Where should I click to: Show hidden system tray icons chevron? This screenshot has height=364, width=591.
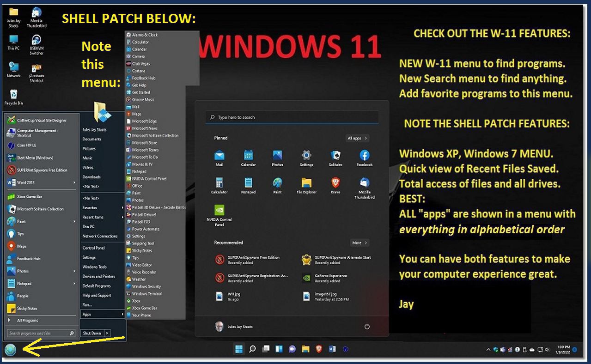click(488, 350)
